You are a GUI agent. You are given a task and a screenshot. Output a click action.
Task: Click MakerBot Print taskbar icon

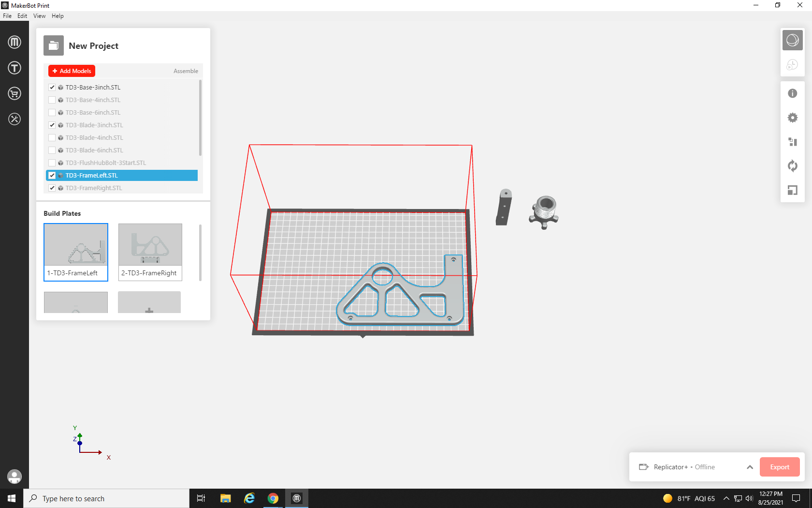[x=297, y=498]
